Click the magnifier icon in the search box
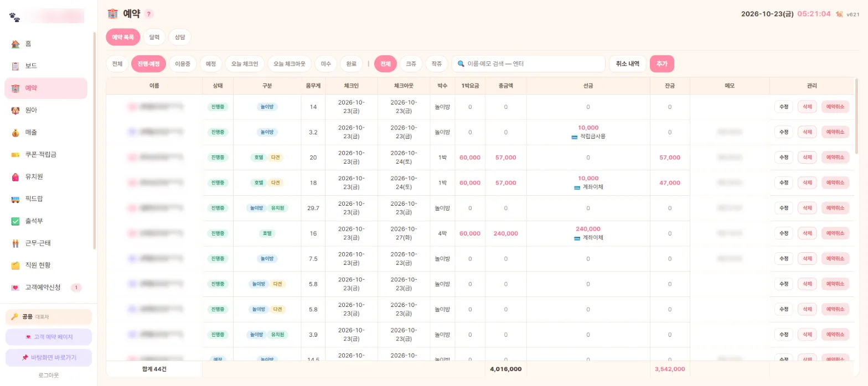Viewport: 868px width, 386px height. pyautogui.click(x=461, y=64)
